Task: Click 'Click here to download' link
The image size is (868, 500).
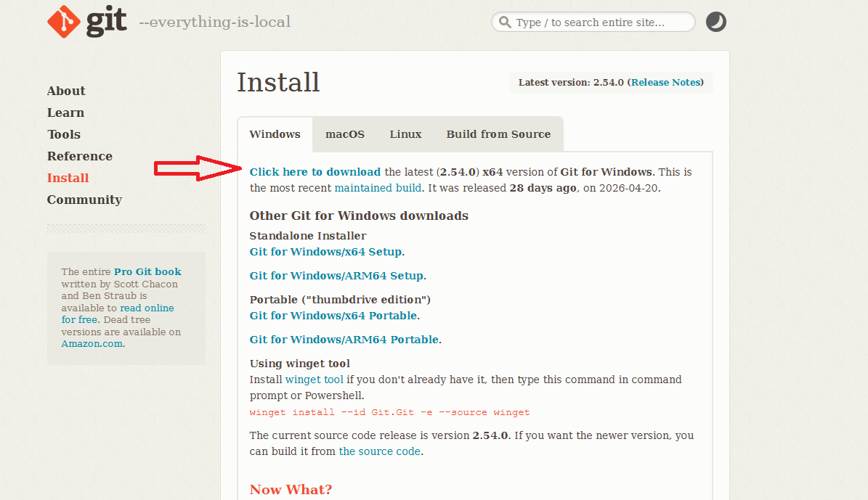Action: click(x=315, y=172)
